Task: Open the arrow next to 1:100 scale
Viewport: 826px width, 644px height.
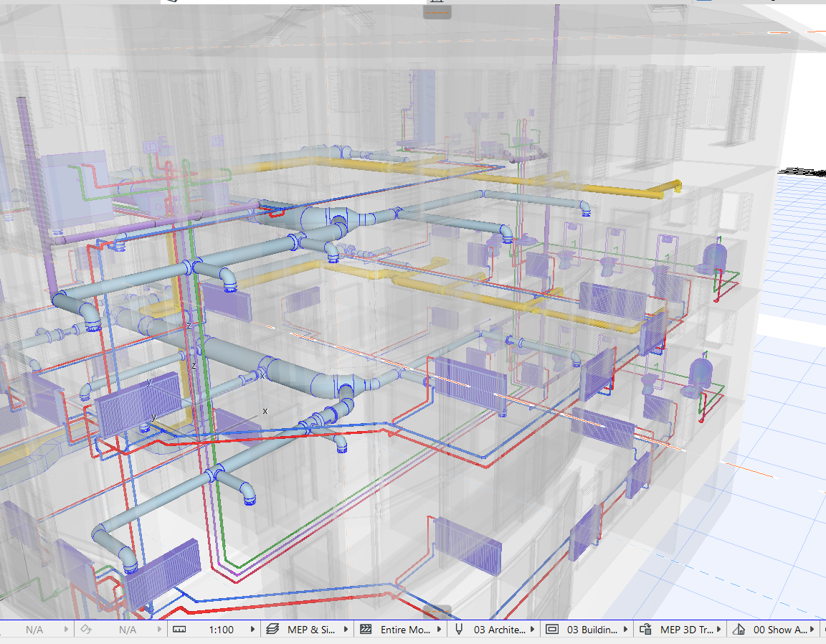Action: 252,629
